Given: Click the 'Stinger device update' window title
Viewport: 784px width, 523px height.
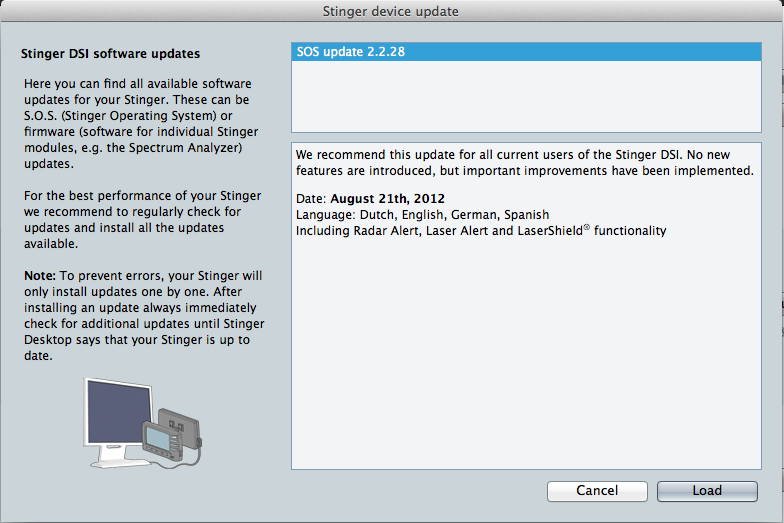Looking at the screenshot, I should [x=390, y=11].
